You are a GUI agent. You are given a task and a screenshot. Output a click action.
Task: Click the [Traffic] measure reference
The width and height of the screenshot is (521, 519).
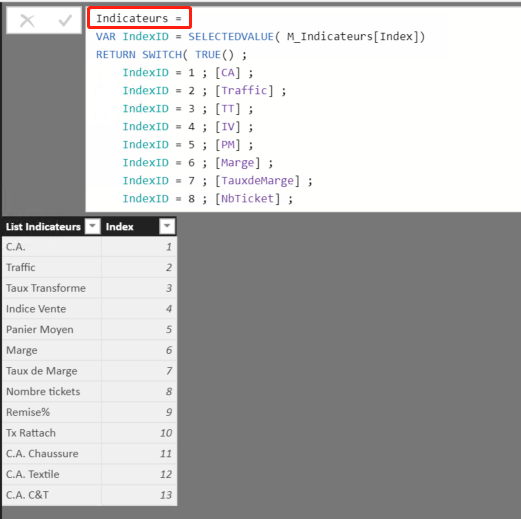tap(244, 90)
